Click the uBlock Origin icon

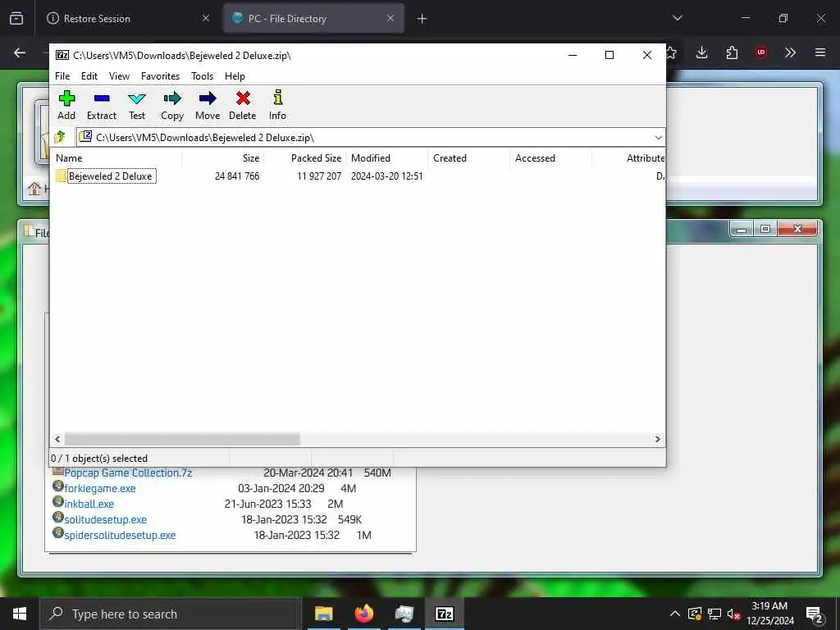[761, 52]
